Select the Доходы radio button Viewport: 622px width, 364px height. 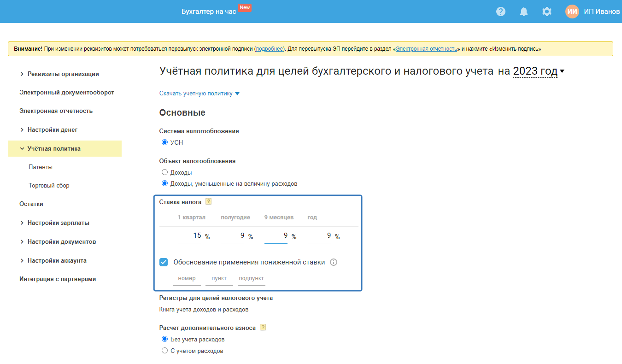tap(164, 172)
